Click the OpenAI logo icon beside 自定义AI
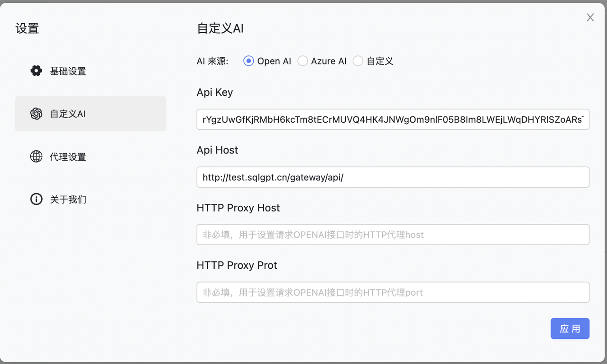 click(36, 114)
